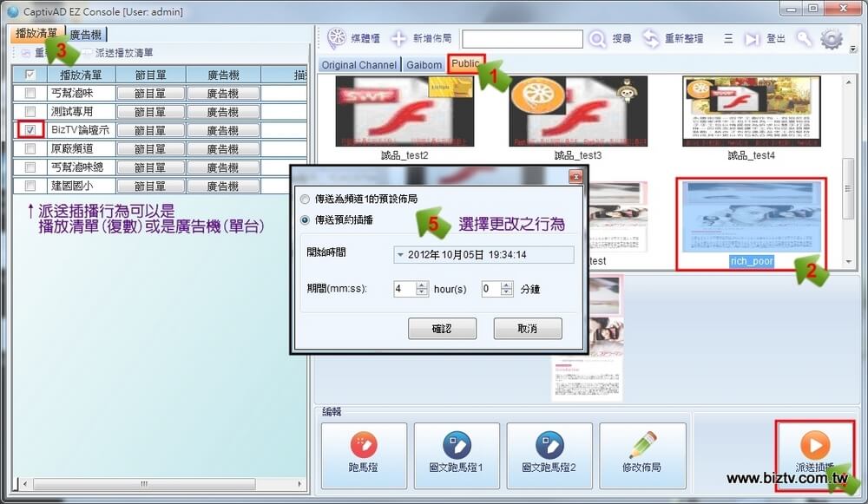868x504 pixels.
Task: Click the 搜尋 magnifier icon
Action: pos(597,39)
